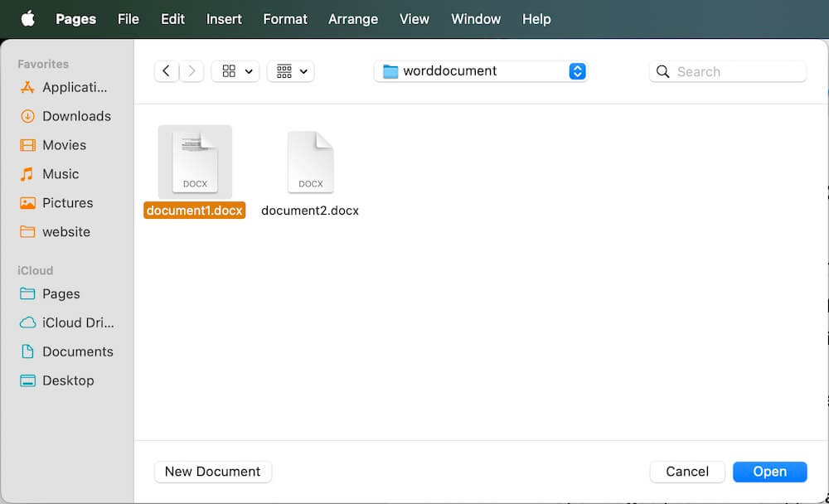
Task: Open the icon view options dropdown
Action: pos(235,71)
